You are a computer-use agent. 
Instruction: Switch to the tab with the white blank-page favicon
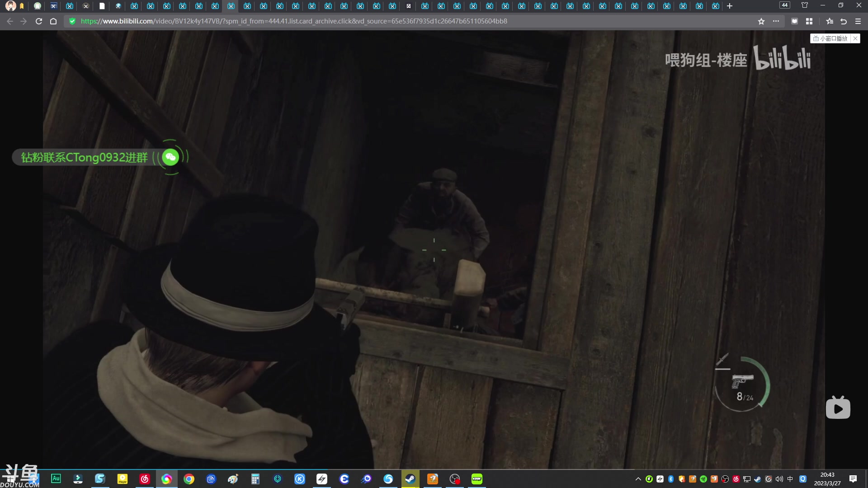102,6
